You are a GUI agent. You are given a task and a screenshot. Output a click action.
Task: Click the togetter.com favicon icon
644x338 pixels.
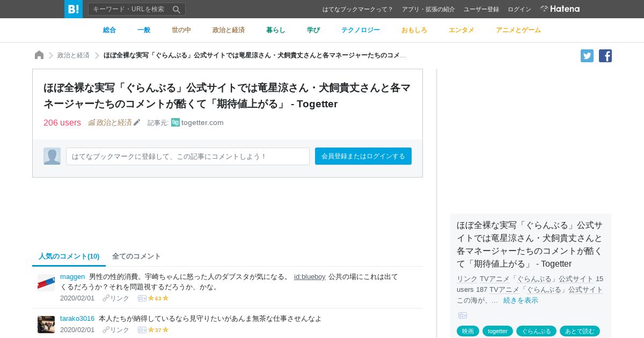[175, 122]
